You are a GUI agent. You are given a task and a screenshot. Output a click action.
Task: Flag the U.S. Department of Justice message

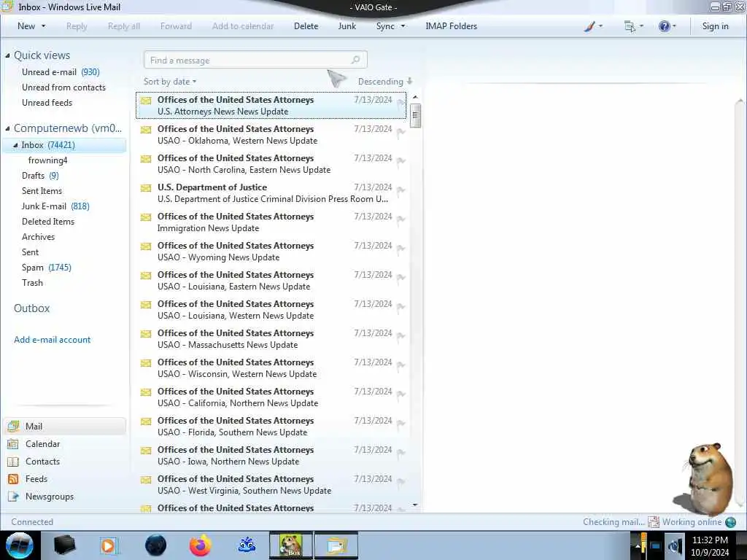click(400, 190)
